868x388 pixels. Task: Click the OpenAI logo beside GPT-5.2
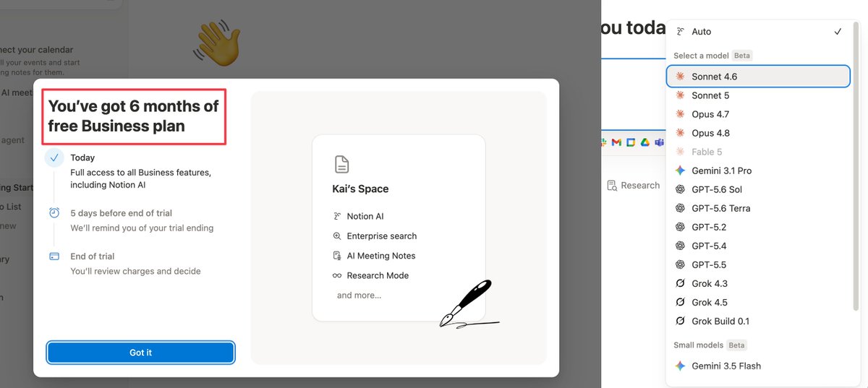[680, 227]
